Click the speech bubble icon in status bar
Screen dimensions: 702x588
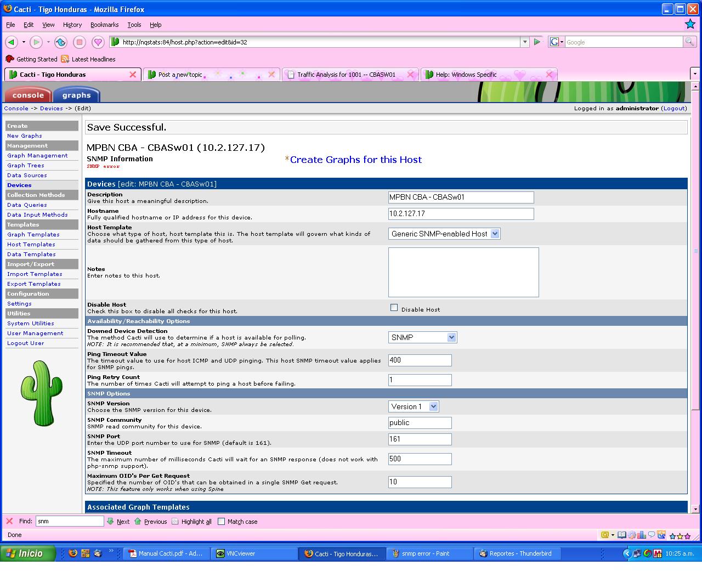(x=652, y=535)
